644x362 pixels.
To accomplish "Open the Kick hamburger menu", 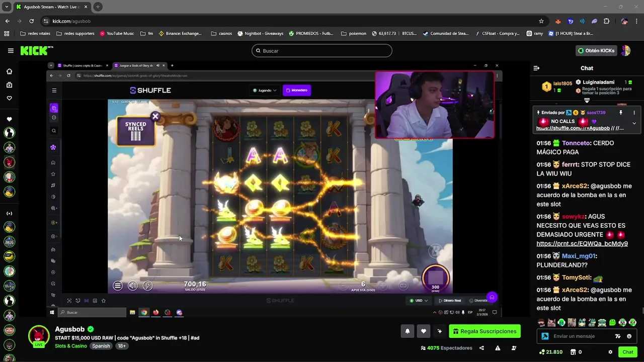I will [11, 51].
